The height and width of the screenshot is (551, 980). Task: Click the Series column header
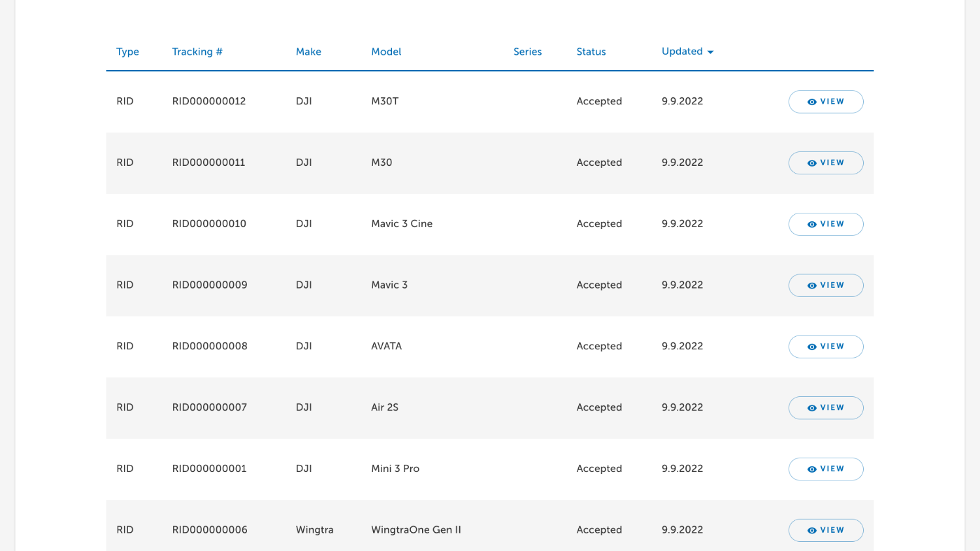click(527, 52)
